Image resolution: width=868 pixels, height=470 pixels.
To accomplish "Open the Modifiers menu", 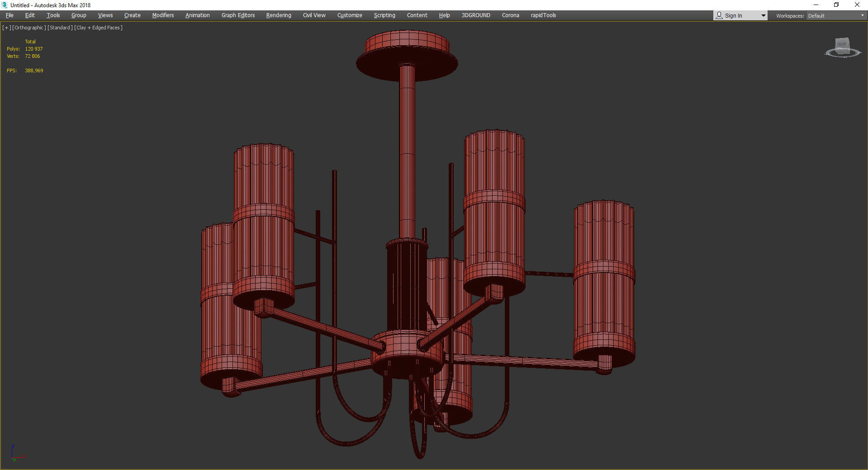I will point(163,15).
